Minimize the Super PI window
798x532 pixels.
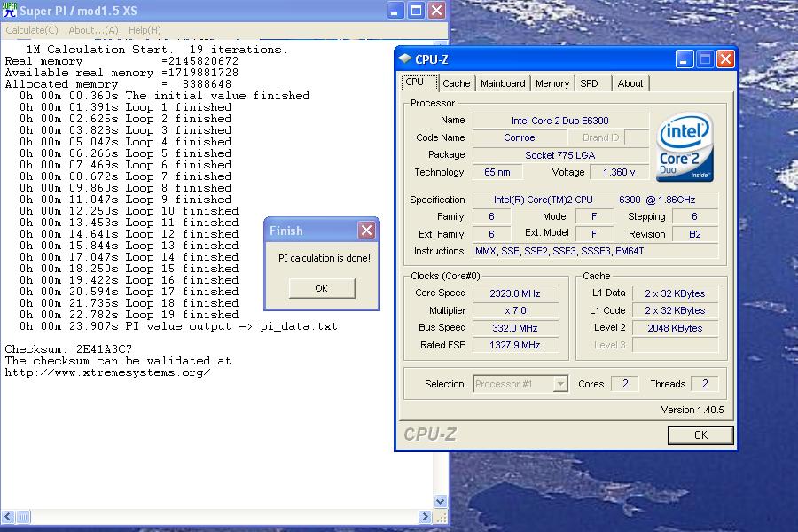[x=395, y=10]
